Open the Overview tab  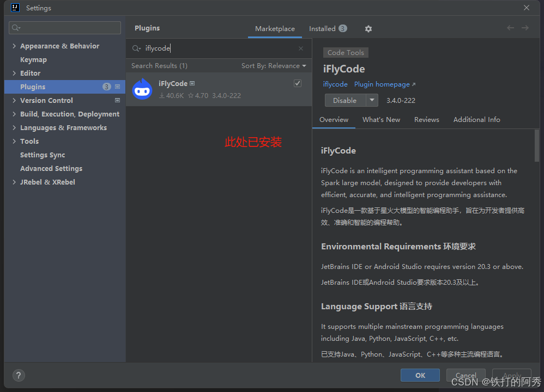click(334, 120)
